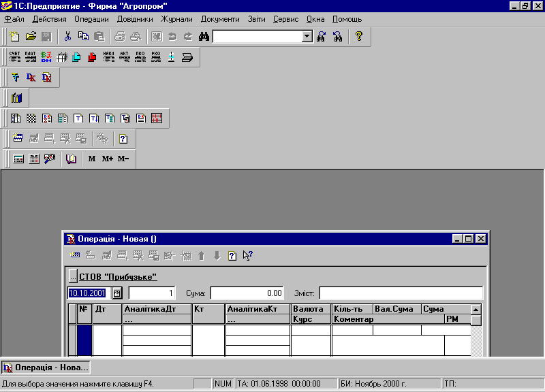Click the calendar tool icon beside calculator
Image resolution: width=545 pixels, height=392 pixels.
click(x=33, y=159)
